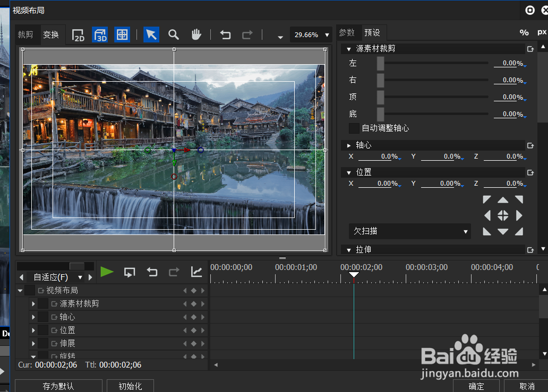
Task: Click keyframe icon beside 轴心 header
Action: click(530, 145)
